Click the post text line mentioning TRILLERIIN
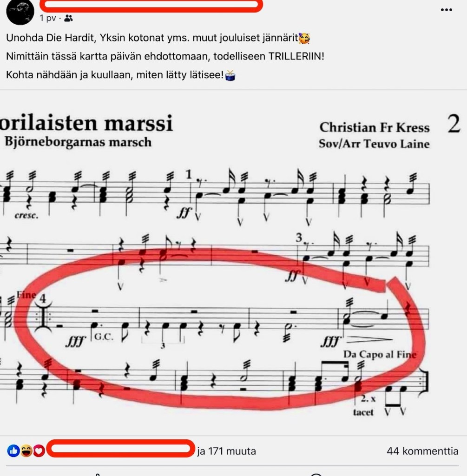 point(165,56)
